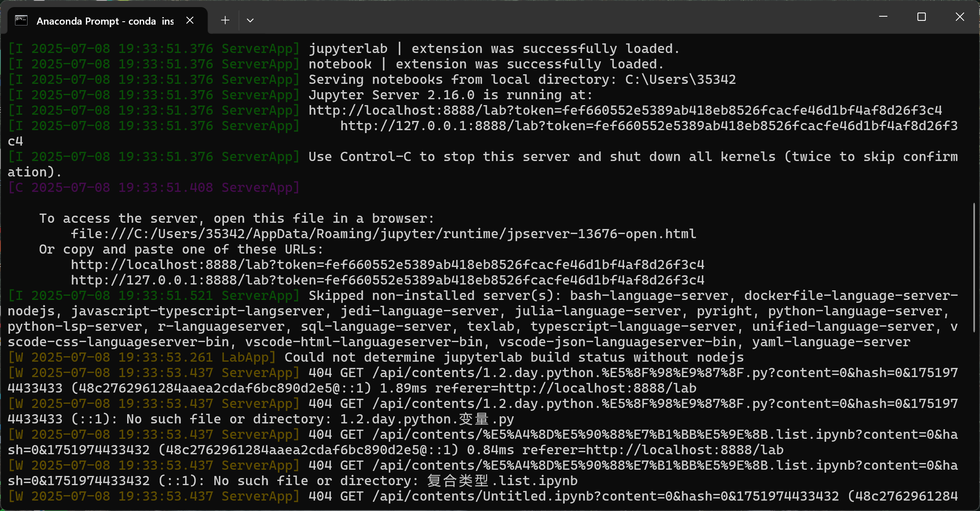Close the Anaconda Prompt tab
Screen dimensions: 980x511
pyautogui.click(x=190, y=20)
